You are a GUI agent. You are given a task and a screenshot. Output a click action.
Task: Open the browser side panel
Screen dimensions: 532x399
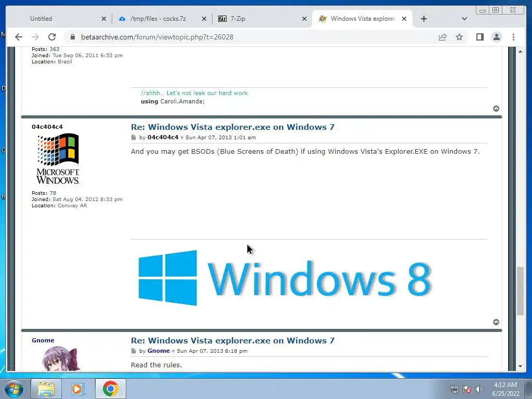tap(480, 37)
